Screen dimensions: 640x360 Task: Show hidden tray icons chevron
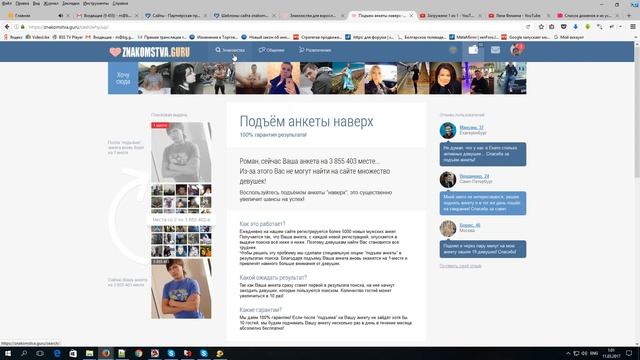click(568, 353)
